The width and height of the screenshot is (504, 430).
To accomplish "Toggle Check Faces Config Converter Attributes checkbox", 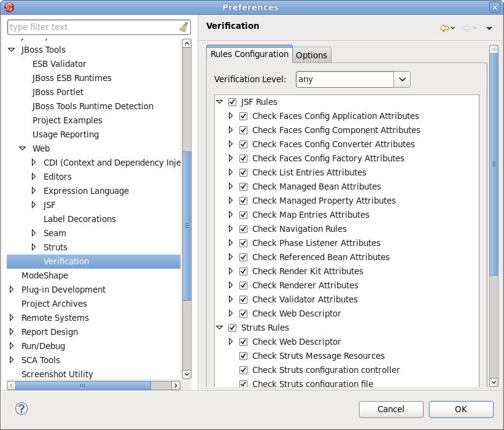I will click(x=243, y=145).
